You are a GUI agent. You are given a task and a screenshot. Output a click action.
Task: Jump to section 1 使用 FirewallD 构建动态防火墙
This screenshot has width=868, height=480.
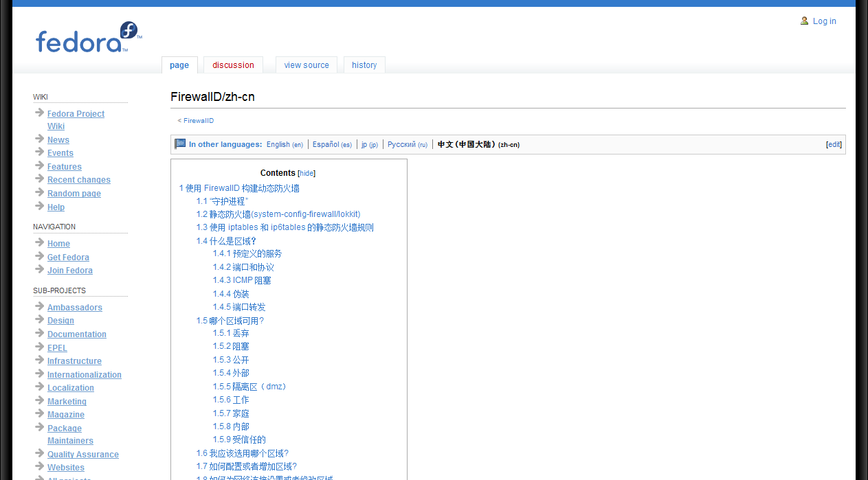239,188
